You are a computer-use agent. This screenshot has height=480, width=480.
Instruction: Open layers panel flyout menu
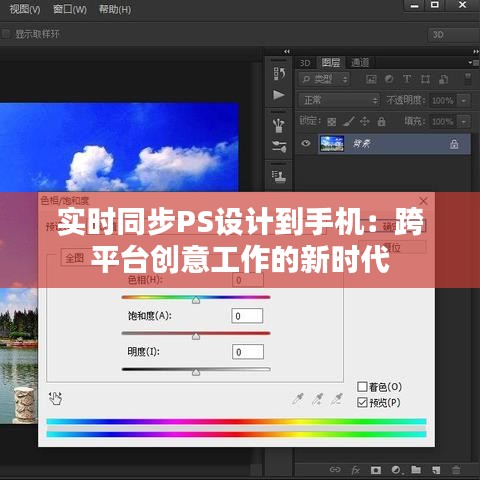tap(473, 62)
